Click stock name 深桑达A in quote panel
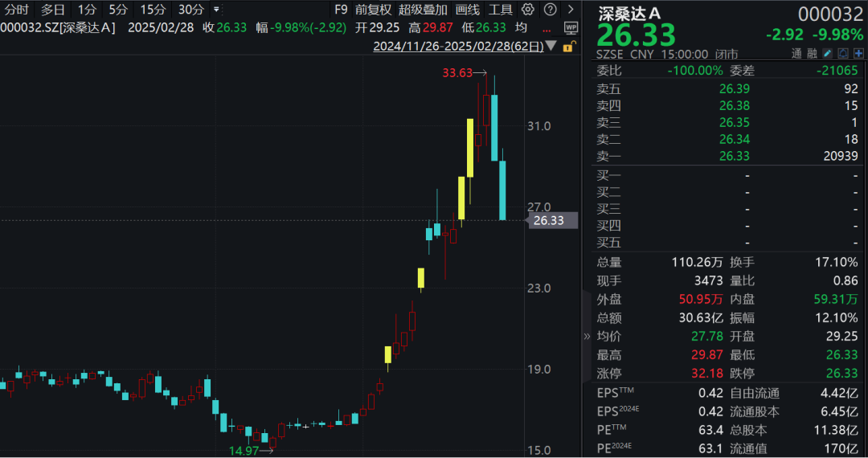The width and height of the screenshot is (868, 458). tap(629, 14)
